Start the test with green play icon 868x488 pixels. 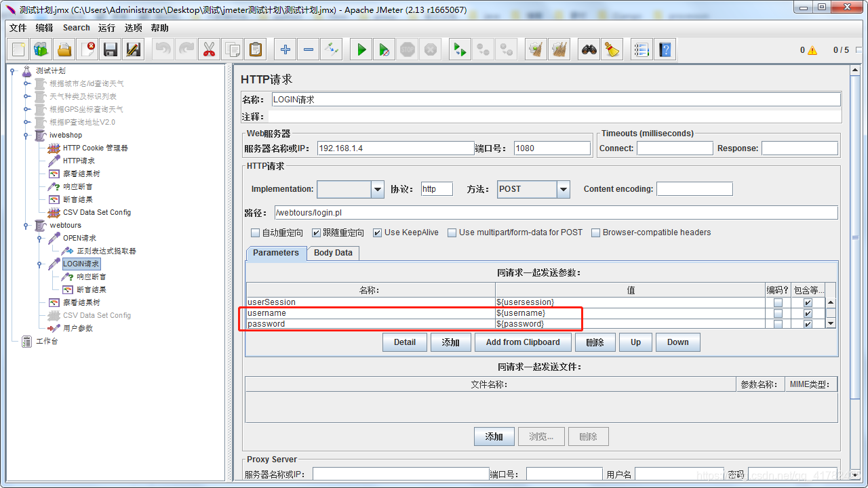[361, 49]
